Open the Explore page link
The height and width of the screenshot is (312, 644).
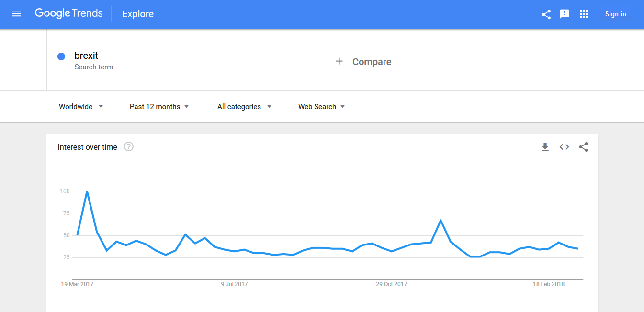[x=138, y=14]
